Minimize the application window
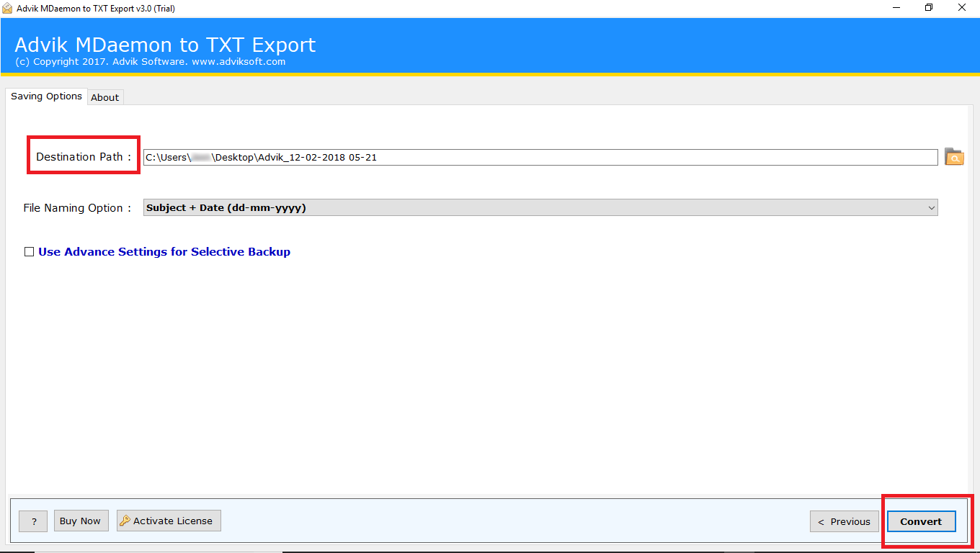This screenshot has width=980, height=553. coord(896,8)
